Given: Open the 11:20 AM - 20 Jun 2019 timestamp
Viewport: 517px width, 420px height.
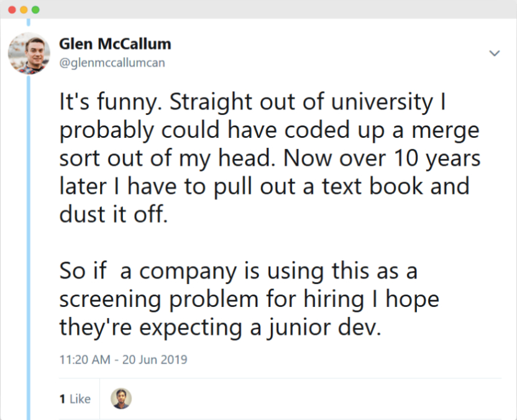Looking at the screenshot, I should tap(123, 359).
